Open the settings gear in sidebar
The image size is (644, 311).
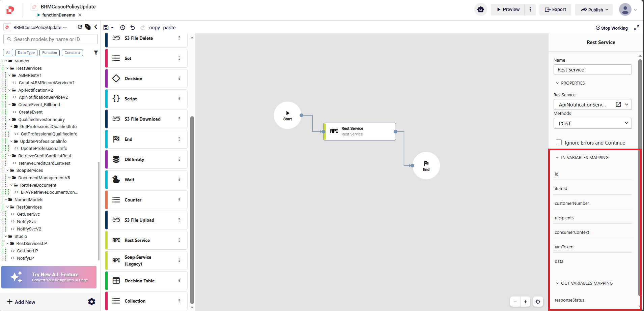coord(91,302)
